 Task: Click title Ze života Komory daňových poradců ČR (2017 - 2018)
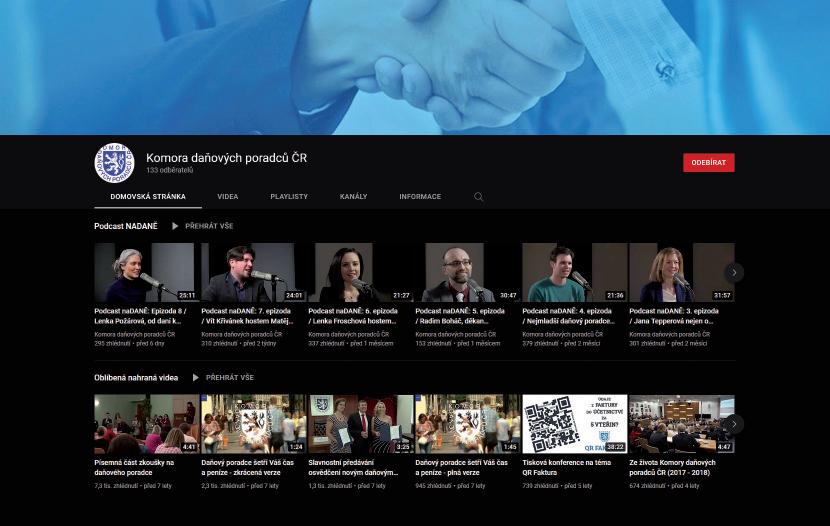(673, 467)
